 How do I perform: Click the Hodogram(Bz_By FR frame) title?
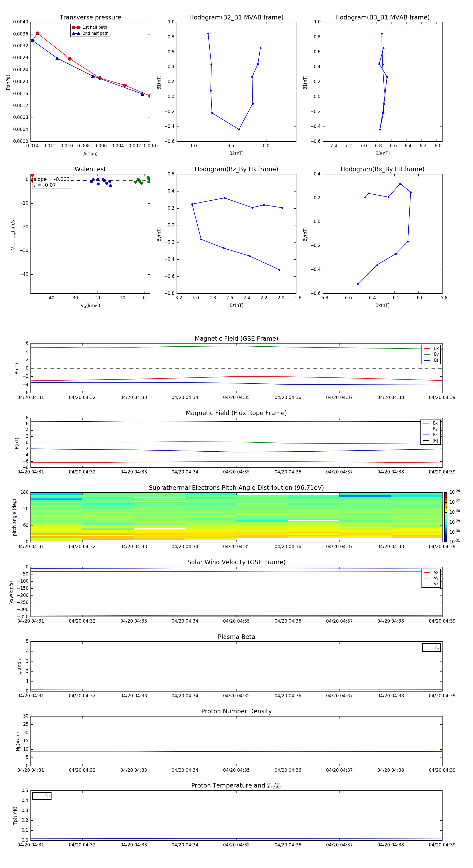pos(236,169)
